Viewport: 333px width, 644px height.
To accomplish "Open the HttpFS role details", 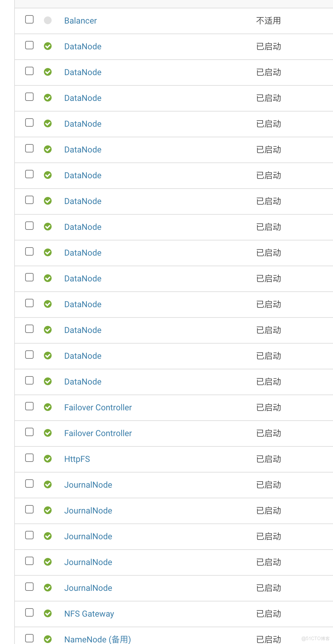I will [x=77, y=459].
